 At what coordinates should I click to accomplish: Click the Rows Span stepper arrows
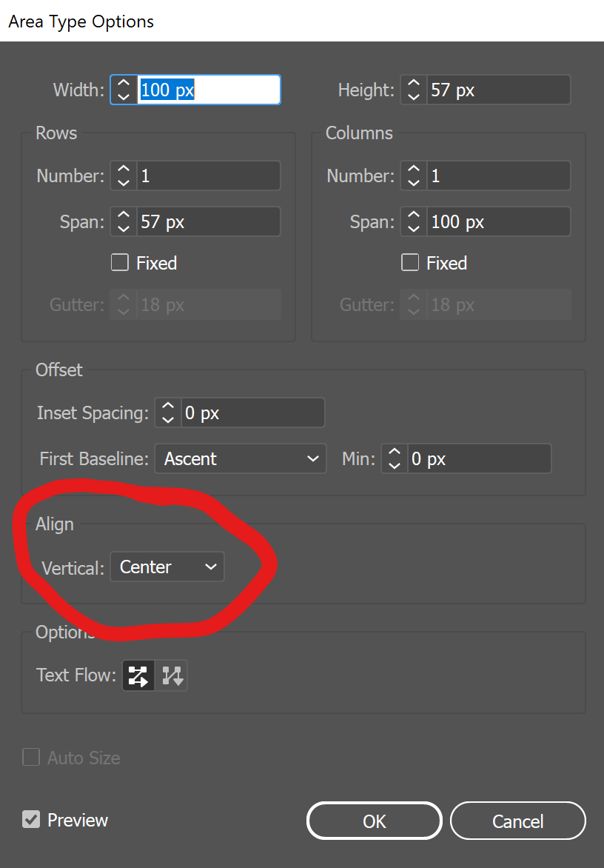pyautogui.click(x=124, y=221)
